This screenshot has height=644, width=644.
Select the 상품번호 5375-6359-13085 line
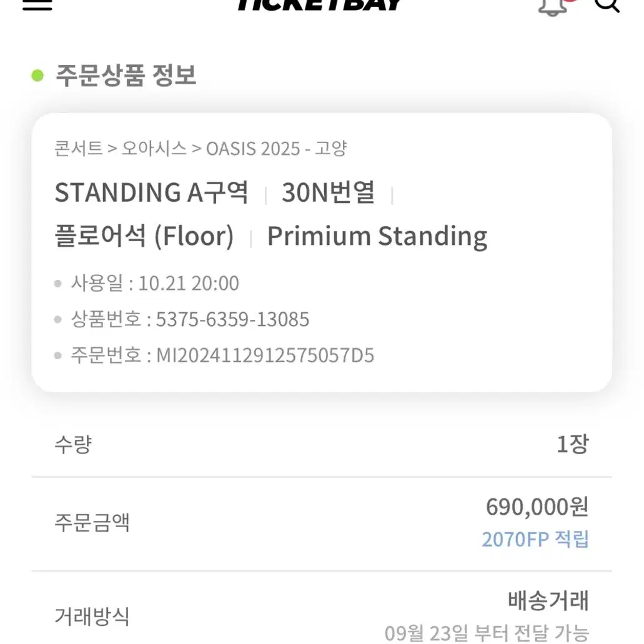pos(190,319)
